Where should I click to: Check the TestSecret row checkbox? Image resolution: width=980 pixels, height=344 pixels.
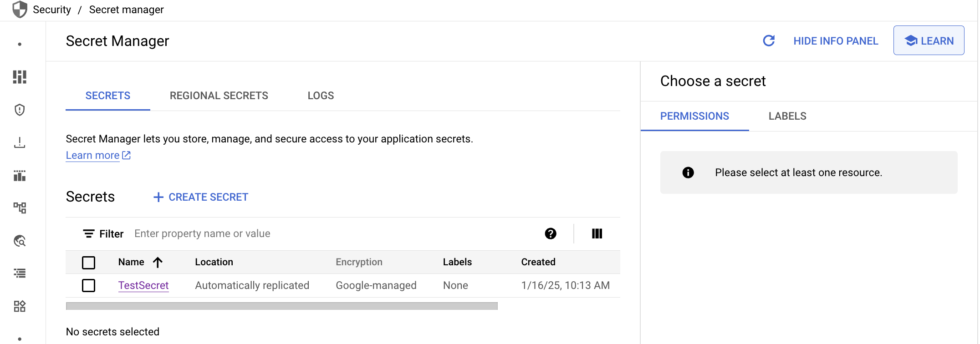(88, 286)
